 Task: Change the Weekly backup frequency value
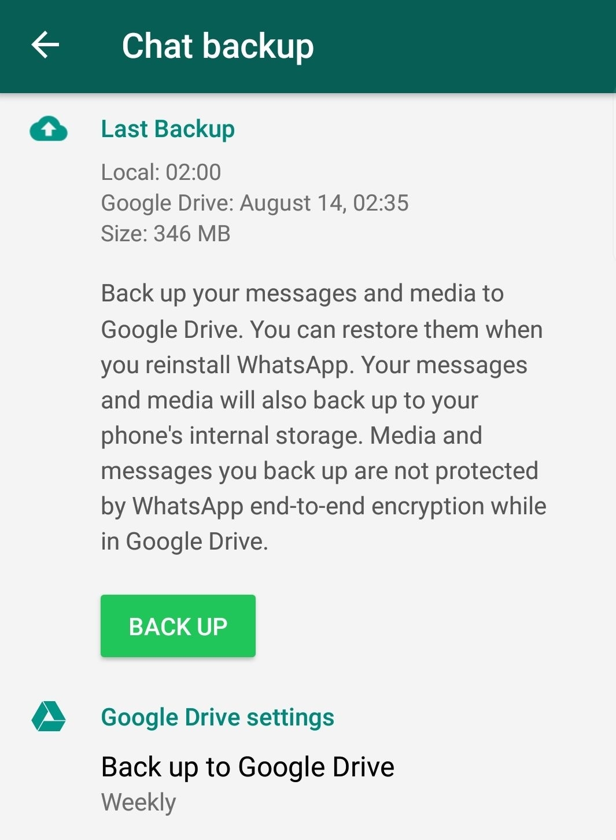(x=138, y=802)
